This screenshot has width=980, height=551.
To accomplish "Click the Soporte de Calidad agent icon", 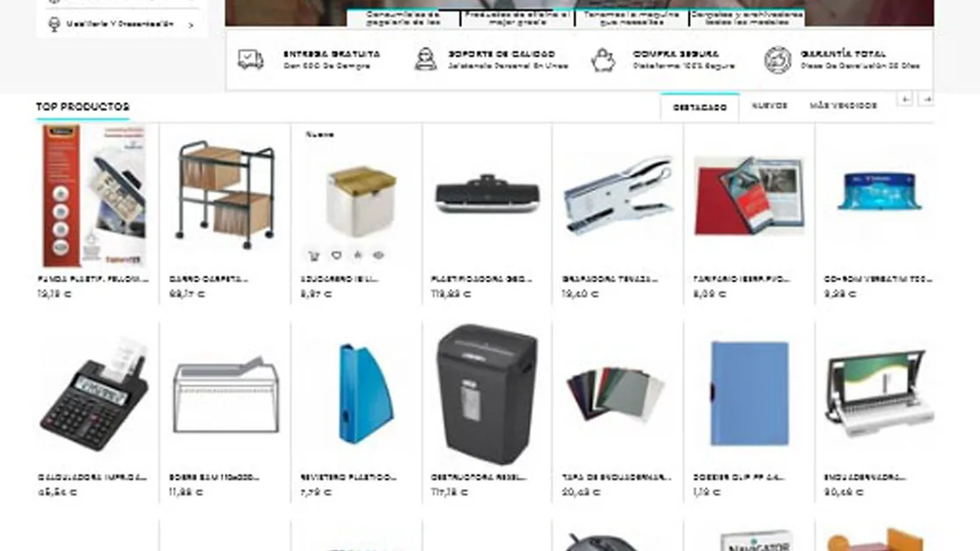I will tap(427, 60).
